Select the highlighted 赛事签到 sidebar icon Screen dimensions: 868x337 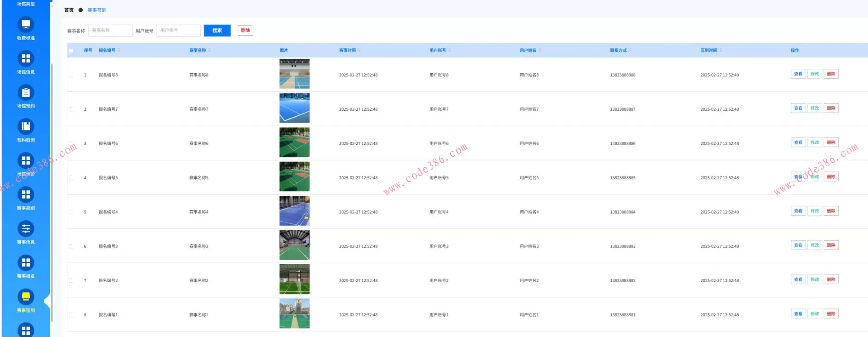[26, 297]
